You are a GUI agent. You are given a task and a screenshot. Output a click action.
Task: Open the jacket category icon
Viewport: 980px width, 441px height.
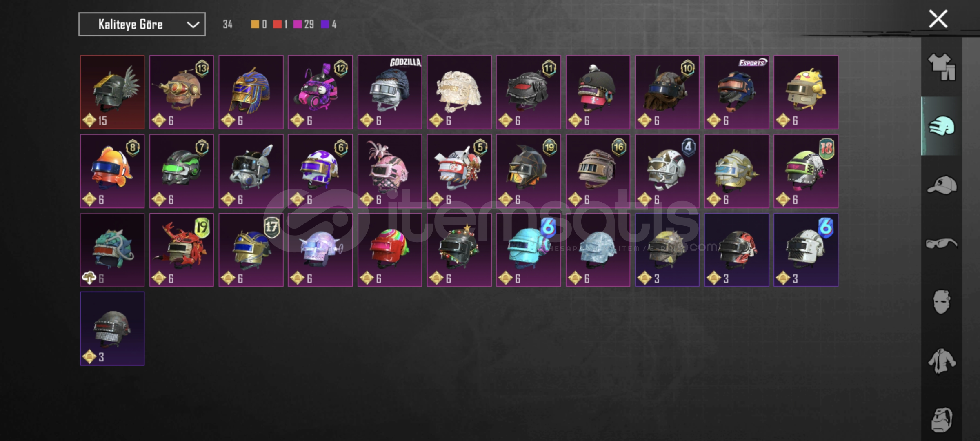click(942, 361)
